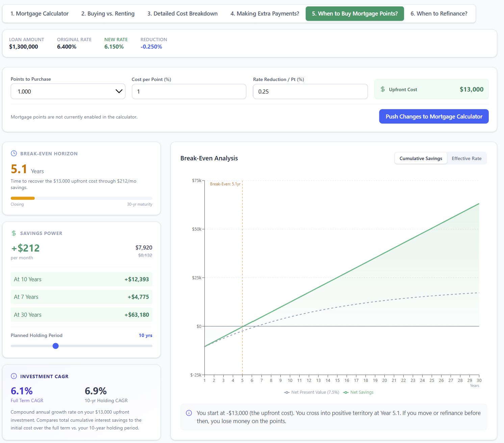The width and height of the screenshot is (504, 443).
Task: Click the dollar icon beside Savings Power
Action: click(14, 233)
